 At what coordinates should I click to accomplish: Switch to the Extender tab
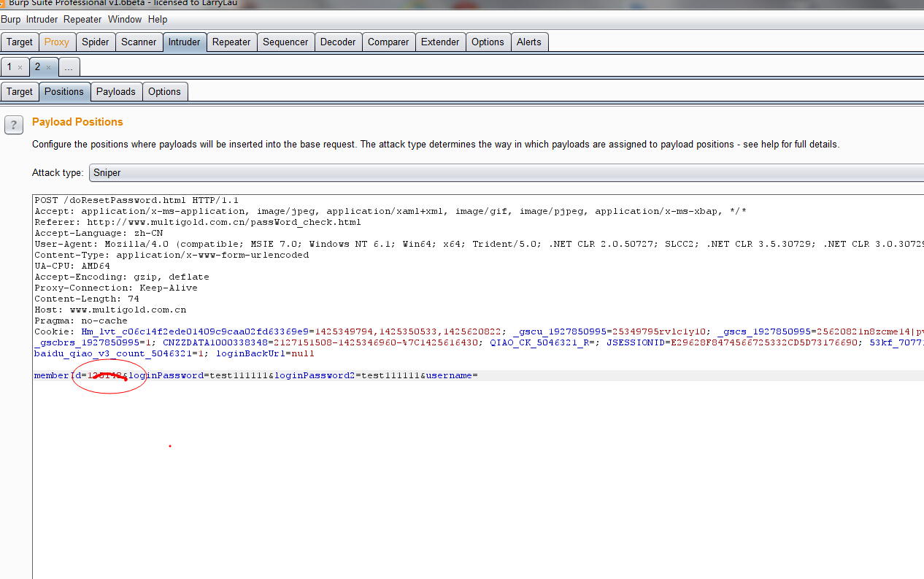pyautogui.click(x=440, y=42)
